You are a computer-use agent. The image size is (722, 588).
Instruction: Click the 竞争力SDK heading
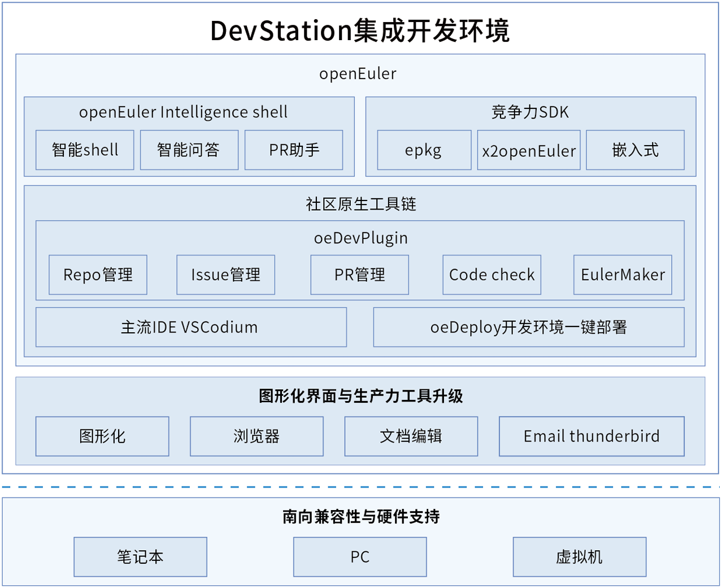pos(530,112)
